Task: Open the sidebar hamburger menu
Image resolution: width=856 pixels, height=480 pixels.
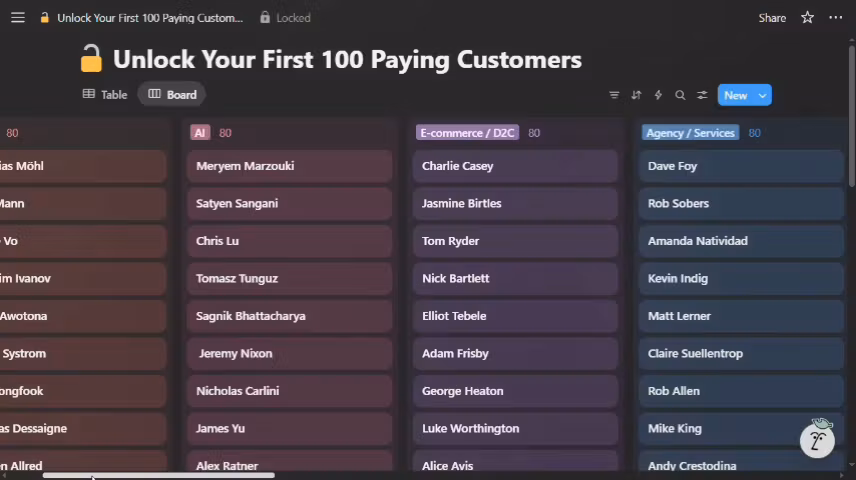Action: click(x=18, y=18)
